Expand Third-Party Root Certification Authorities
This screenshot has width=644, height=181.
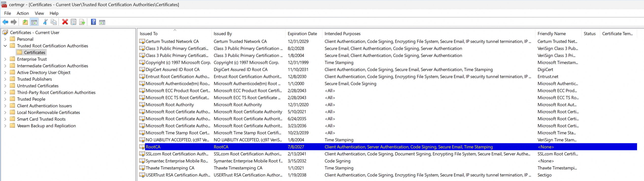(5, 92)
